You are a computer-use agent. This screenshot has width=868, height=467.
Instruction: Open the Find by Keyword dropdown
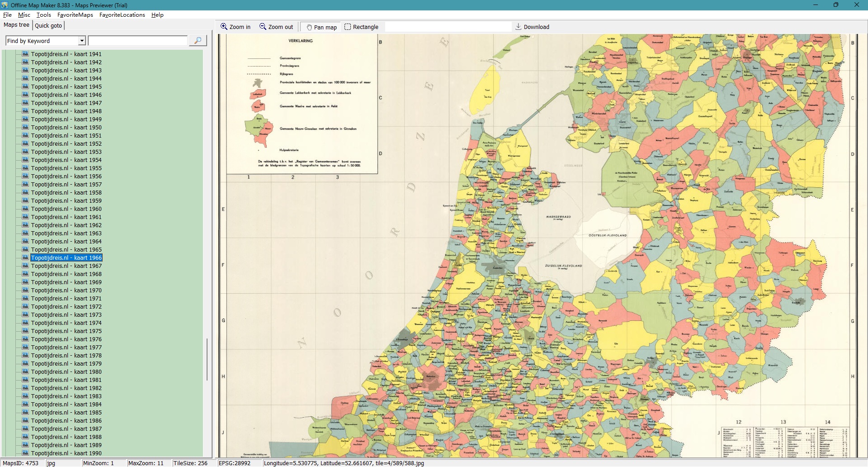[82, 41]
